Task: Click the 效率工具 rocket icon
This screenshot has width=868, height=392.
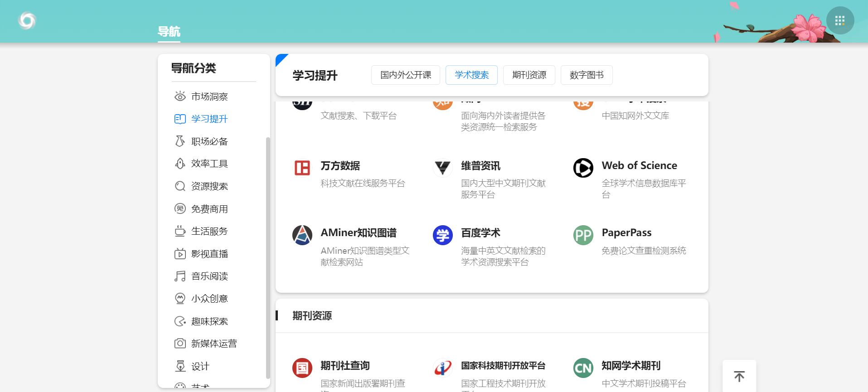Action: tap(180, 164)
